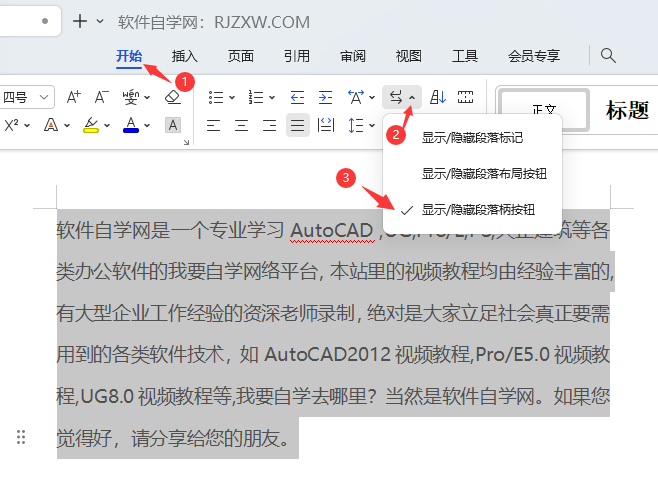658x504 pixels.
Task: Center align the text
Action: pos(241,125)
